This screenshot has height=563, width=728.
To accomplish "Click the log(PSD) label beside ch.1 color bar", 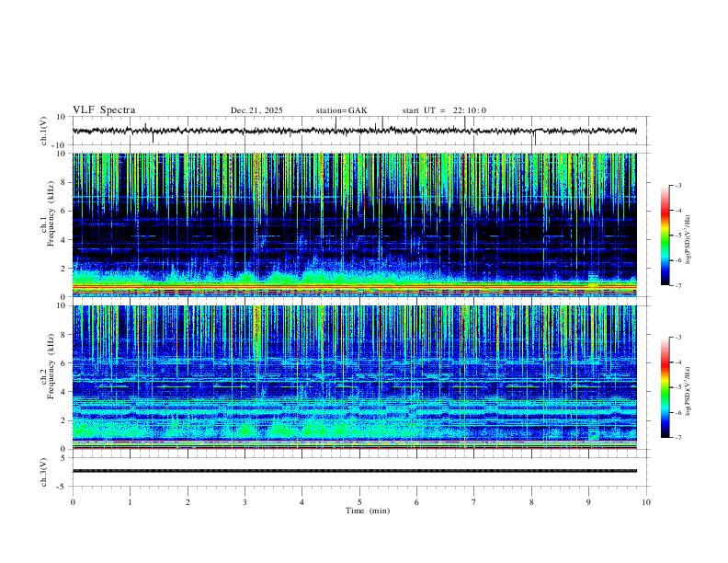I will [x=688, y=239].
